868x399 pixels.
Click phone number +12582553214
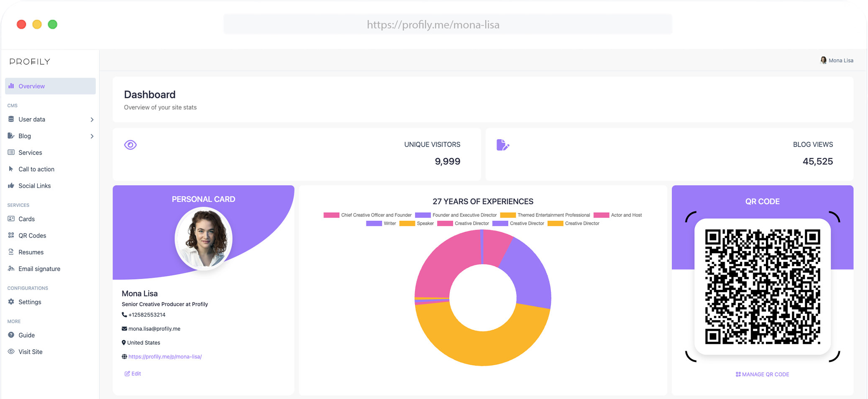tap(147, 315)
